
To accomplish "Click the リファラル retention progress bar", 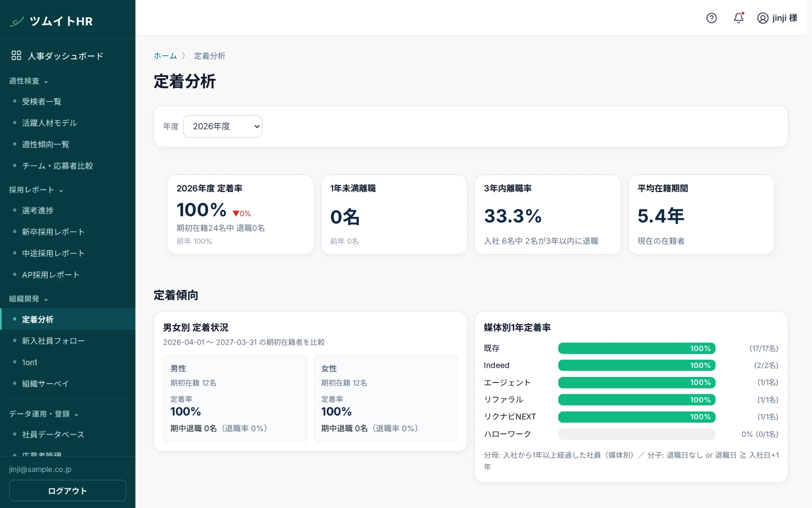I will 637,400.
